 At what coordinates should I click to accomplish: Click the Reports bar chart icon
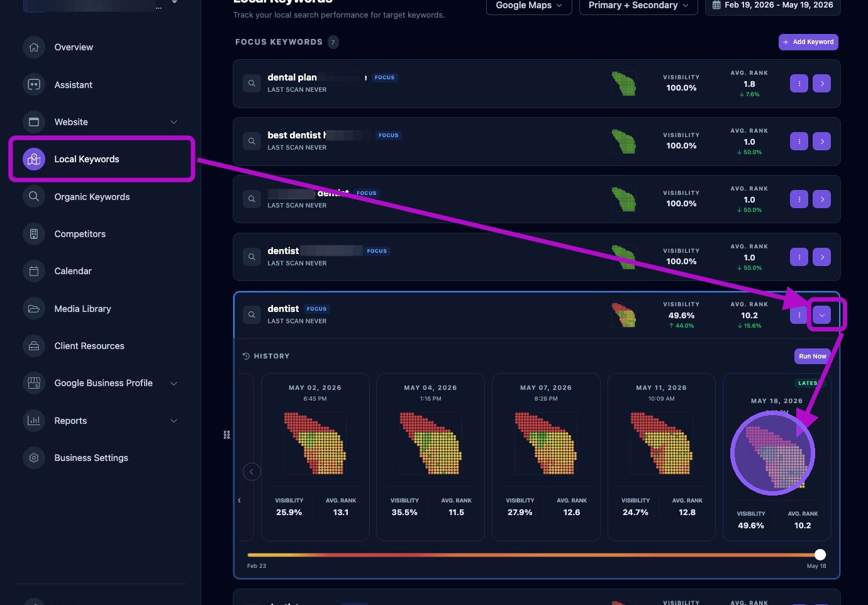(34, 421)
